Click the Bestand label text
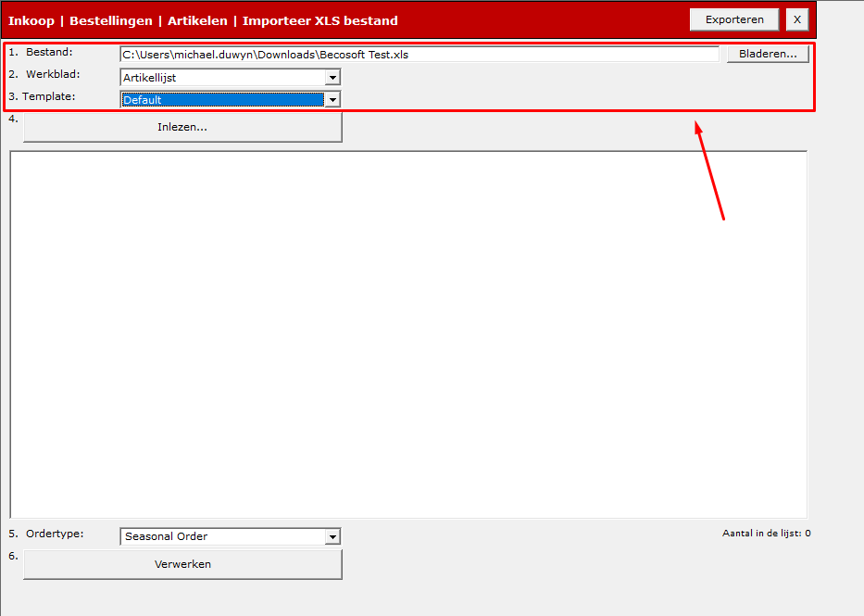The height and width of the screenshot is (616, 864). pyautogui.click(x=49, y=52)
